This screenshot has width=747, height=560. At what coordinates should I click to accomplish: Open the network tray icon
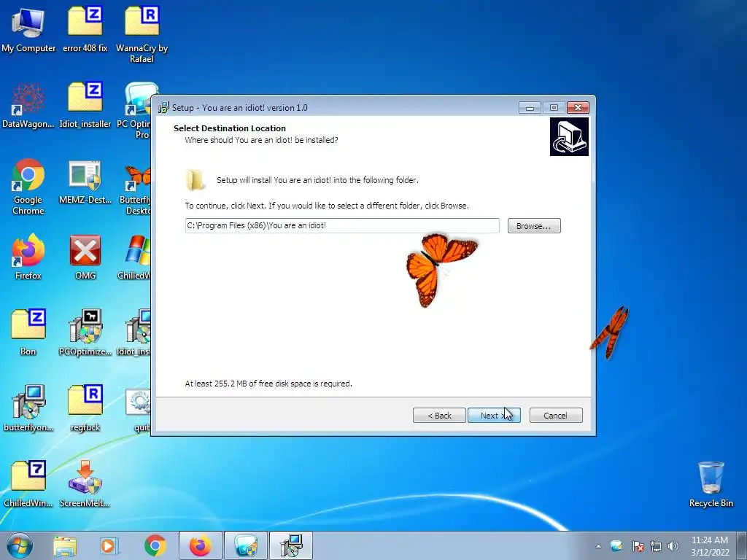tap(656, 546)
